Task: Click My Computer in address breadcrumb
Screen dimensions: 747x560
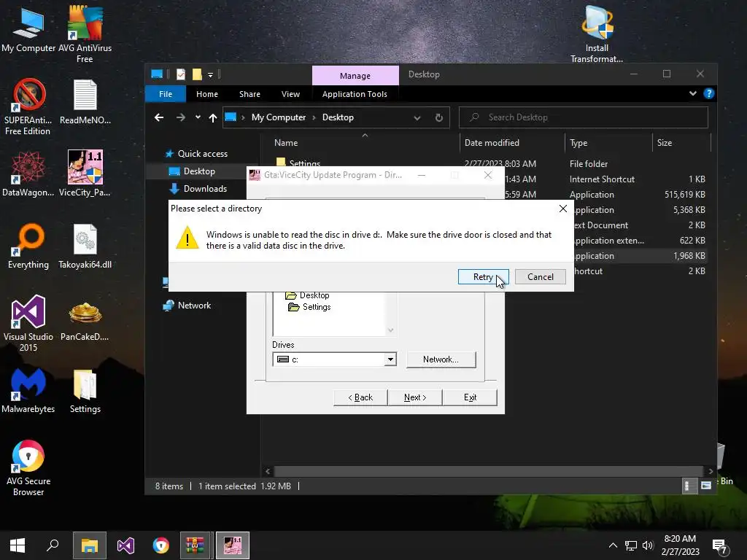Action: [279, 117]
